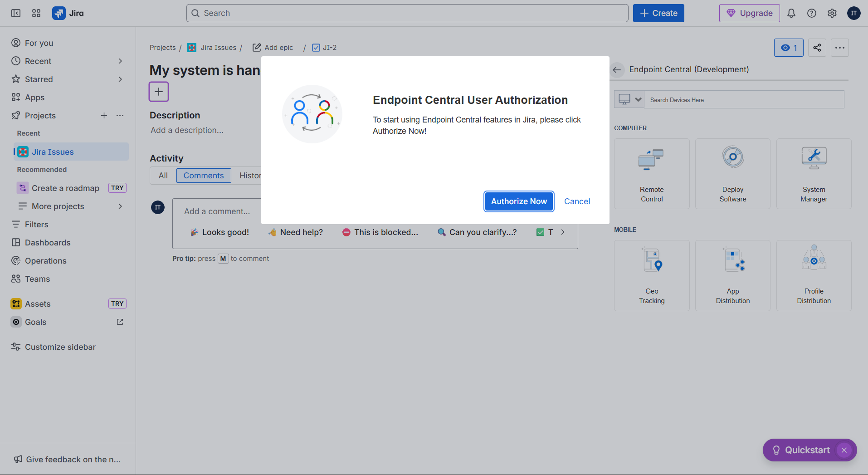Focus the top Search bar
Screen dimensions: 868x475
coord(407,13)
